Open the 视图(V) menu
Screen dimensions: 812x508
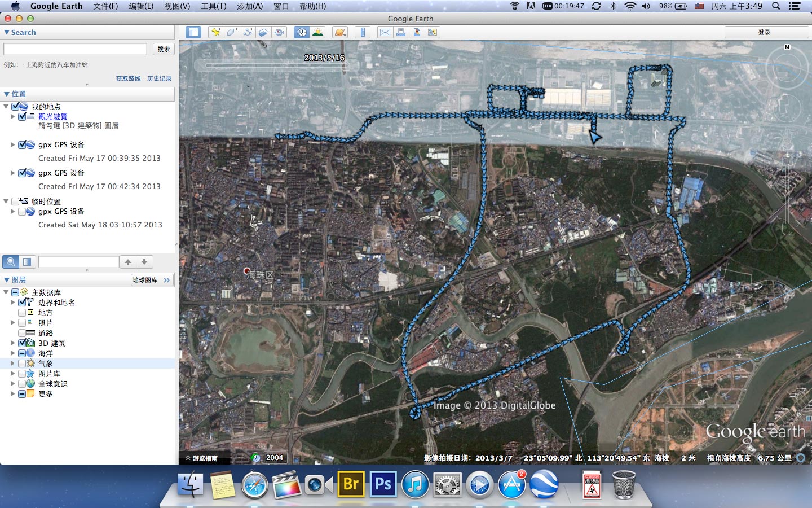tap(177, 6)
